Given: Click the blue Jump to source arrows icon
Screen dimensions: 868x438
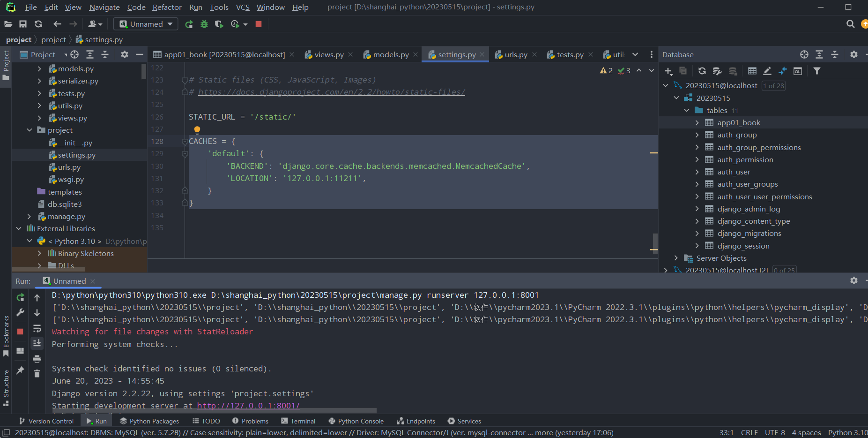Looking at the screenshot, I should pyautogui.click(x=782, y=71).
